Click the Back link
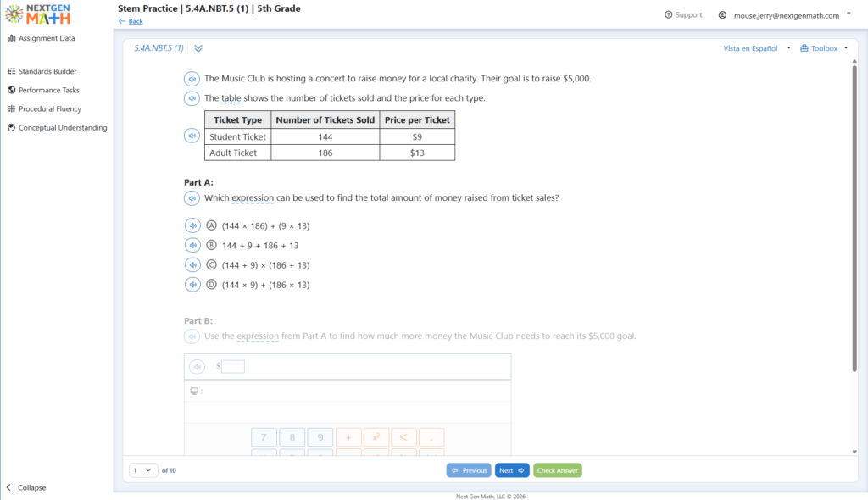Viewport: 868px width, 500px height. pyautogui.click(x=136, y=21)
